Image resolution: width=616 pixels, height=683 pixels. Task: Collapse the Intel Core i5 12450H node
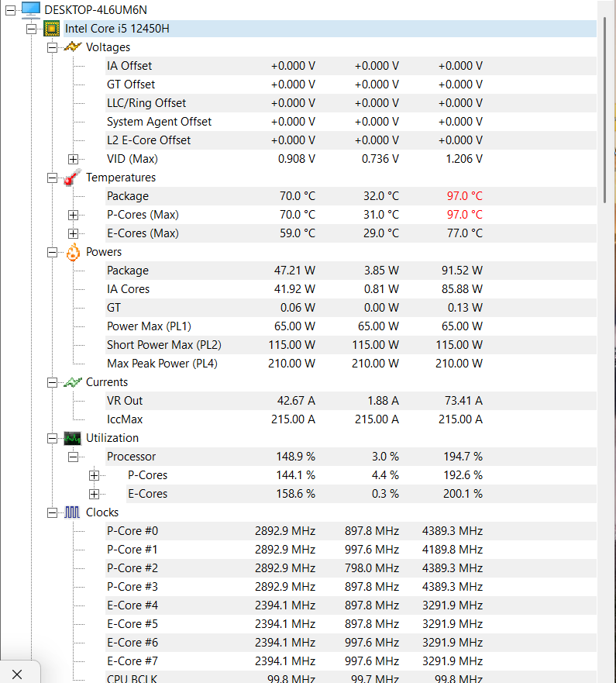[x=31, y=29]
